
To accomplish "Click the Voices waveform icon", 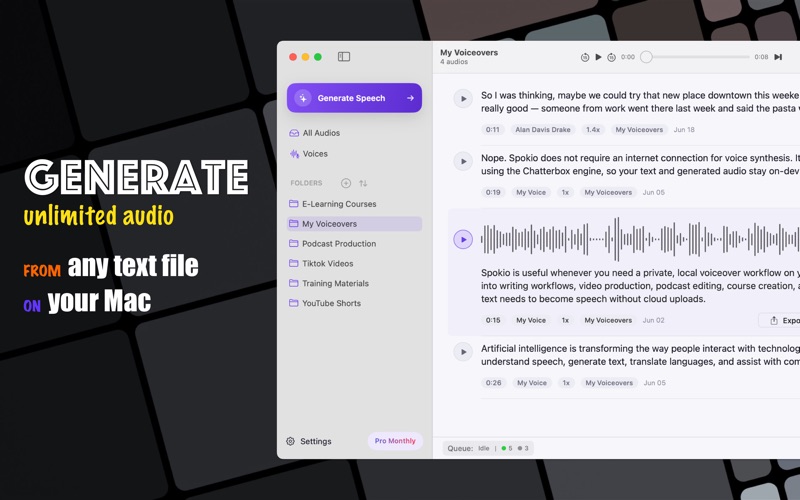I will point(294,154).
